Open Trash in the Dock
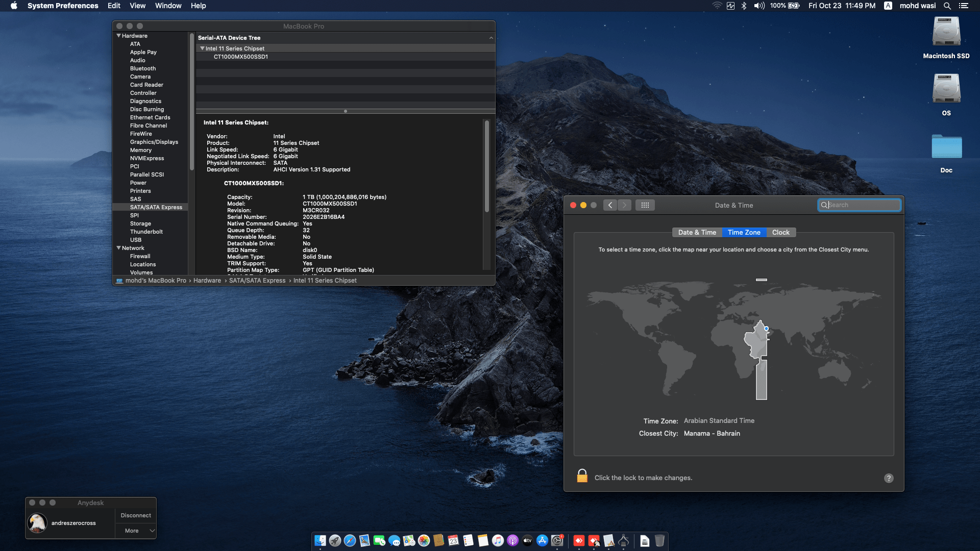 click(659, 541)
